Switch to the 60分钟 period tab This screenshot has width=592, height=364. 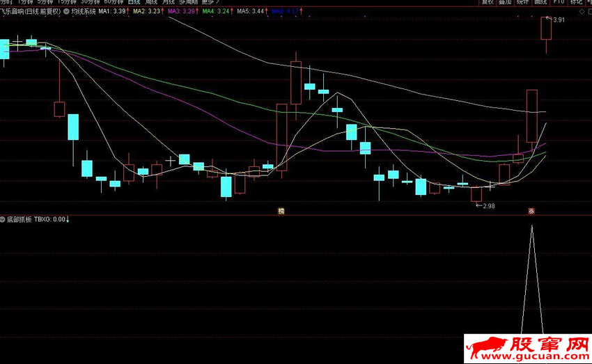tap(114, 2)
